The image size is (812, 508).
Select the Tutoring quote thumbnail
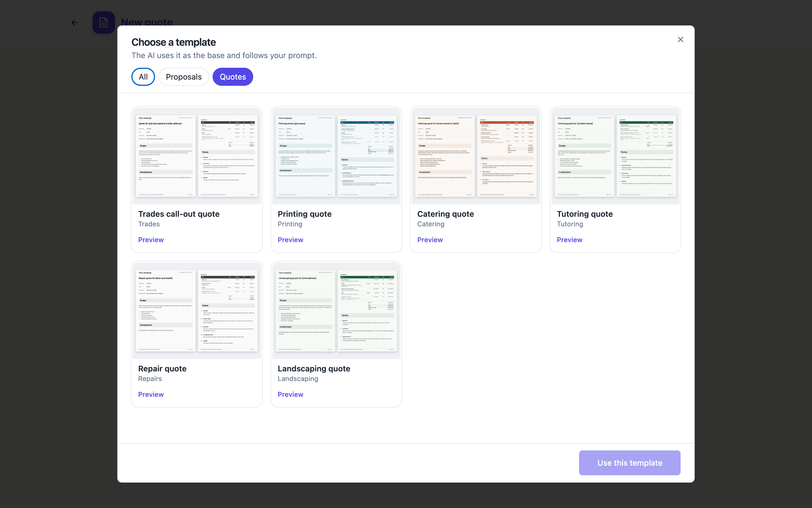coord(615,156)
